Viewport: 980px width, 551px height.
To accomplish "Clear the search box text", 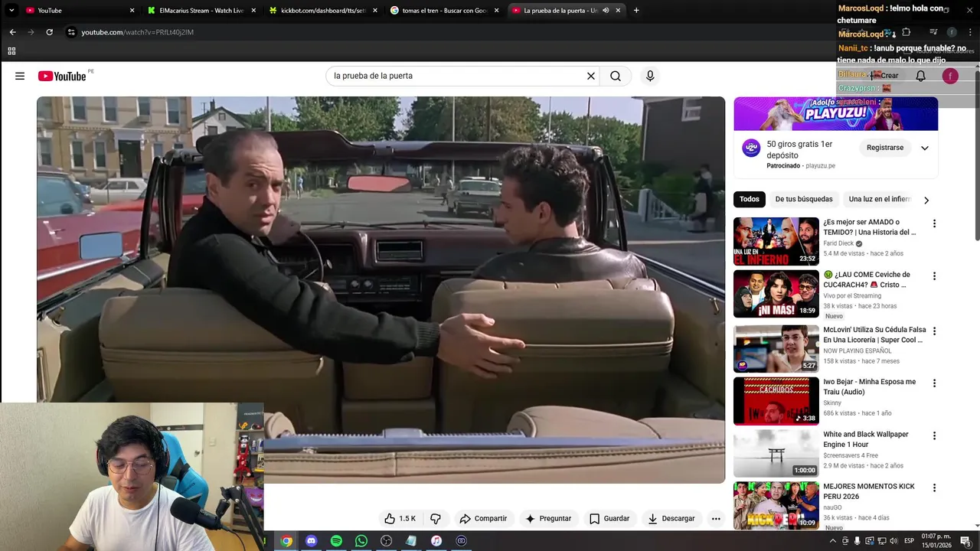I will pyautogui.click(x=590, y=76).
